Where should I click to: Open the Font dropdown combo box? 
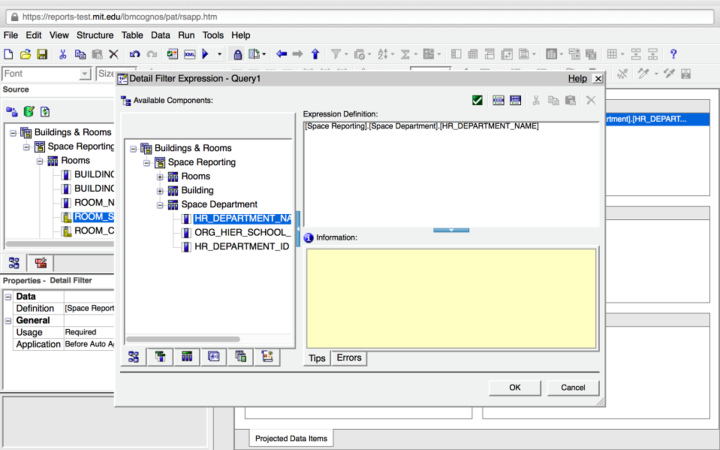(x=85, y=74)
